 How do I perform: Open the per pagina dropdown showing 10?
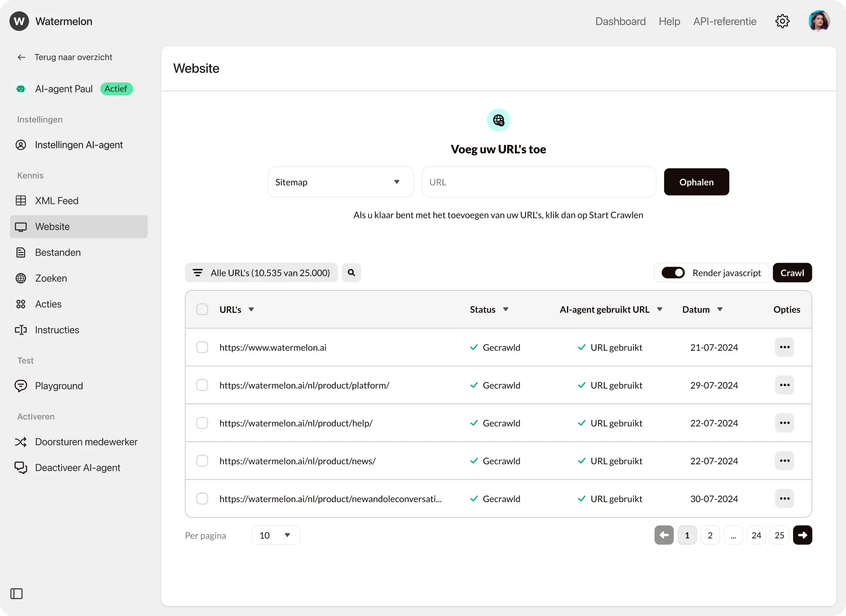pyautogui.click(x=275, y=535)
